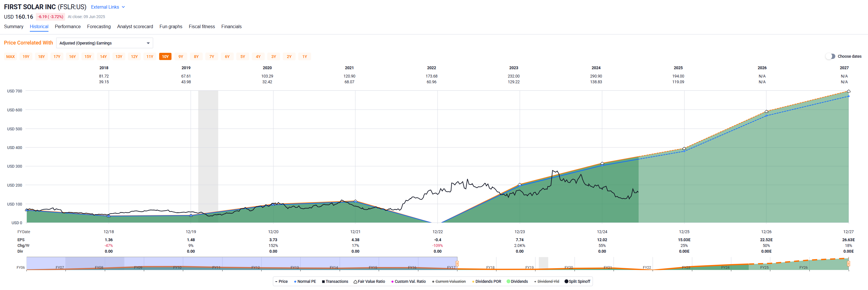The width and height of the screenshot is (868, 290).
Task: Go to the Forecasting tab
Action: click(99, 27)
